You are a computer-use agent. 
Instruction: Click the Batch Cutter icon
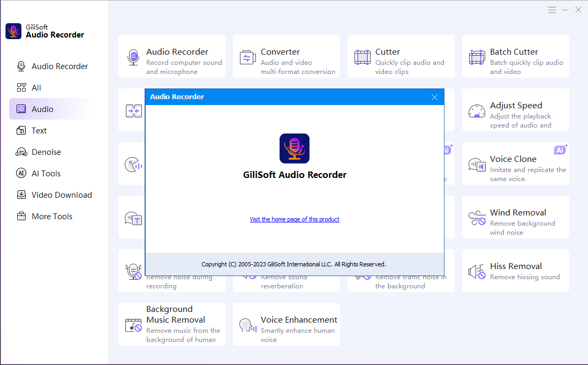click(477, 57)
